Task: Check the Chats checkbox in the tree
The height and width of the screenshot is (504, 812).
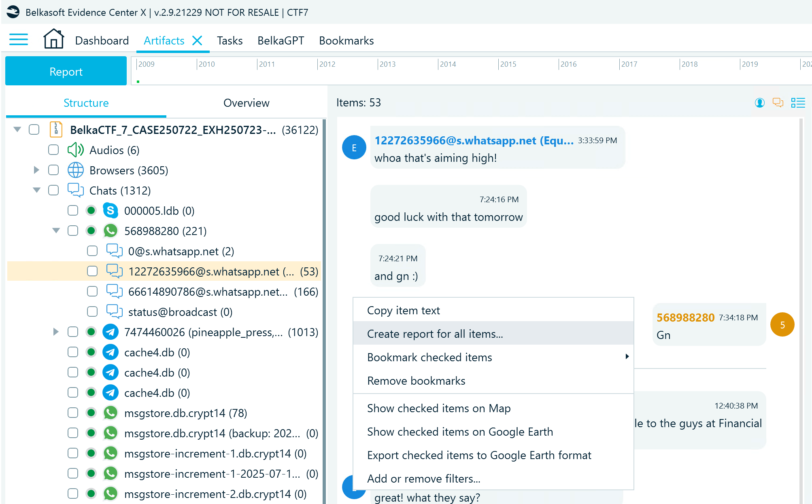Action: [x=53, y=190]
